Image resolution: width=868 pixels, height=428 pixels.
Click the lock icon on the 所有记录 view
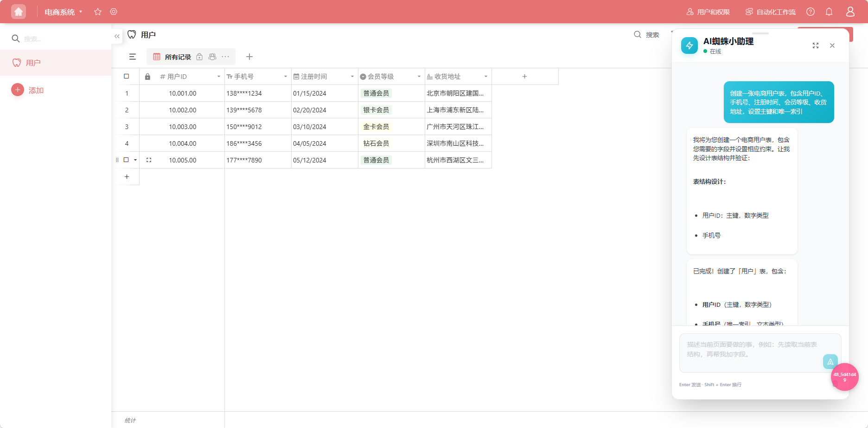click(x=199, y=57)
